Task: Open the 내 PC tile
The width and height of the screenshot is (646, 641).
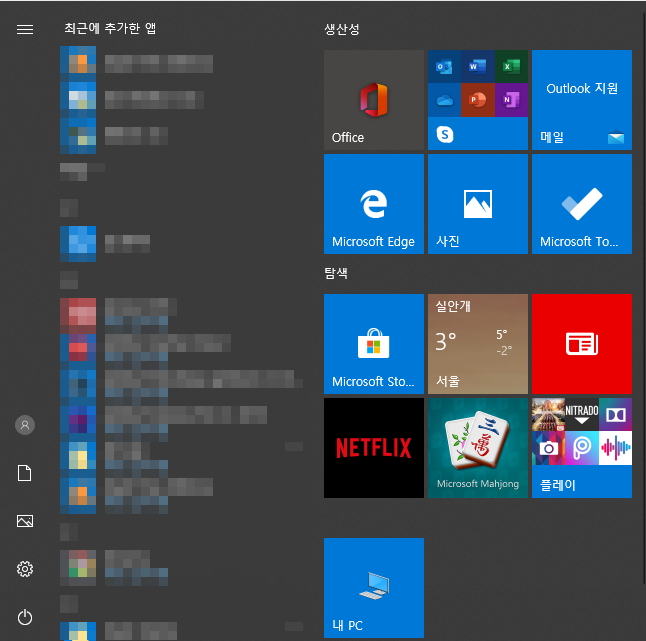Action: click(374, 588)
